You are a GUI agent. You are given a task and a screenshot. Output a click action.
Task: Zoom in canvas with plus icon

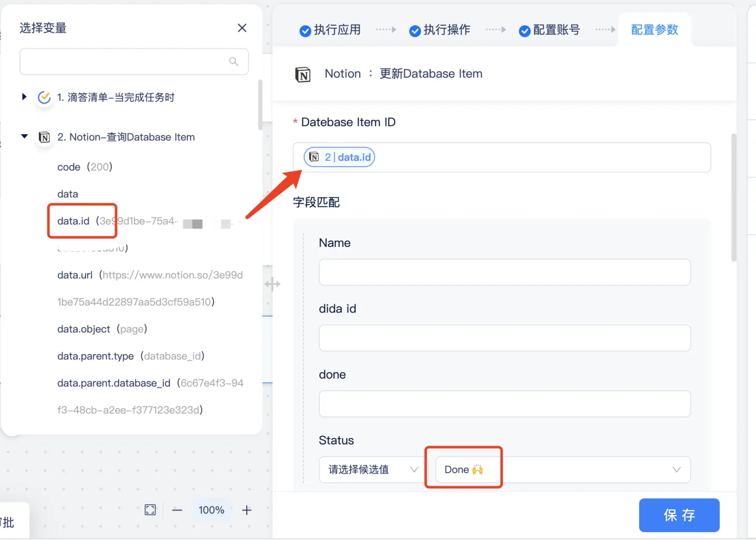click(x=247, y=510)
